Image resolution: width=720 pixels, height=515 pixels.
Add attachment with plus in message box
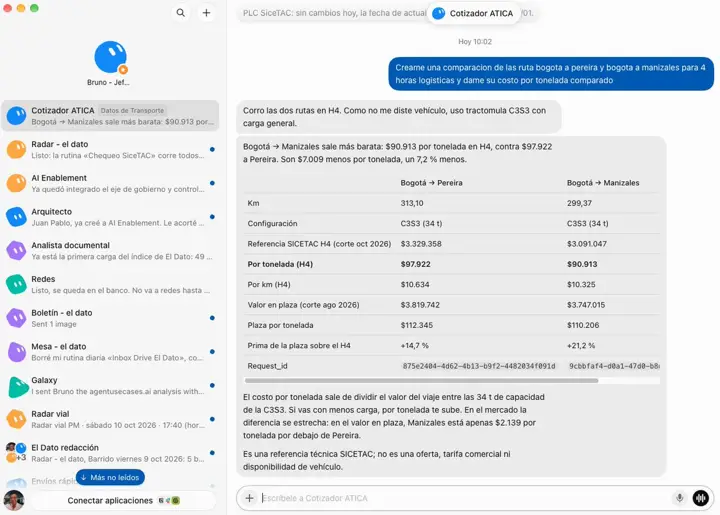pos(249,498)
